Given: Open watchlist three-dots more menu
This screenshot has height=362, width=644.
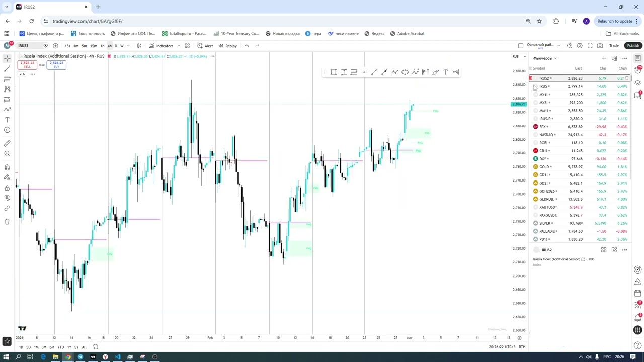Looking at the screenshot, I should click(624, 58).
